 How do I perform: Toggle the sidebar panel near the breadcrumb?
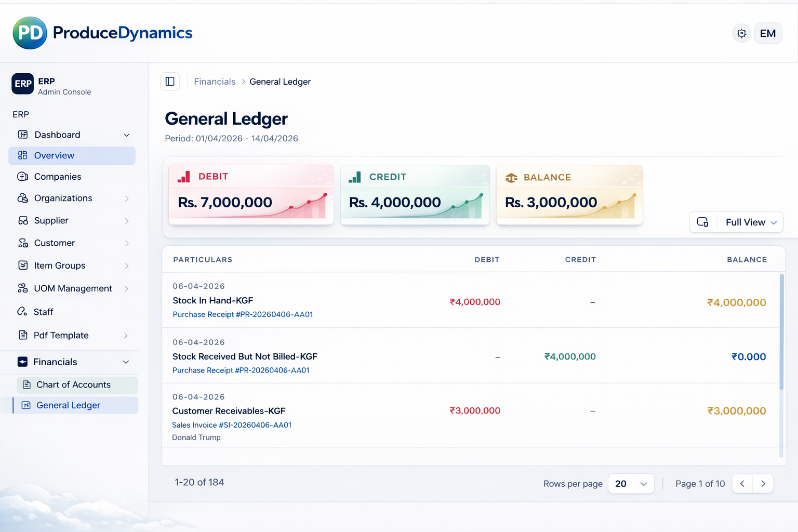[x=170, y=81]
